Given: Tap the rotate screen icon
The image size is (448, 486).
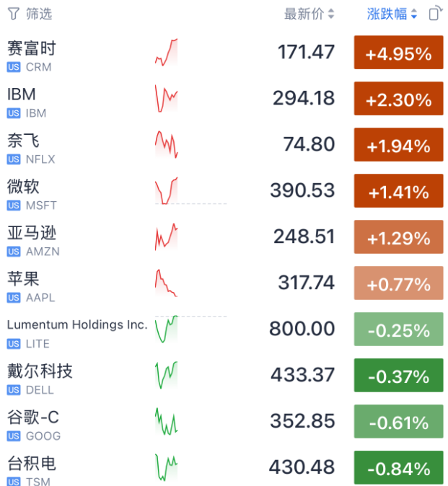Looking at the screenshot, I should coord(435,13).
